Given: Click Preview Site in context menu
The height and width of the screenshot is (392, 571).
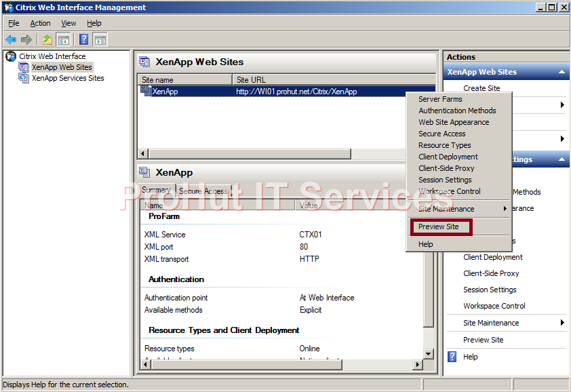Looking at the screenshot, I should coord(439,227).
